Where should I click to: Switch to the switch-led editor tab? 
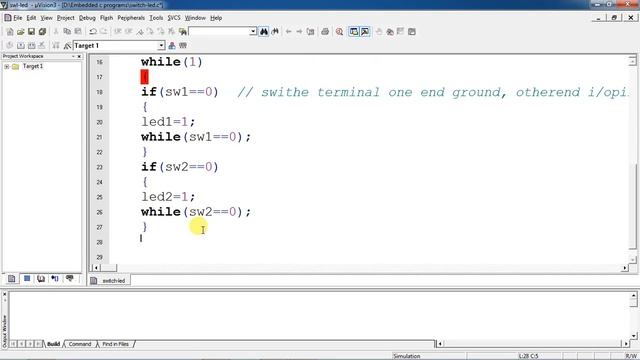110,281
